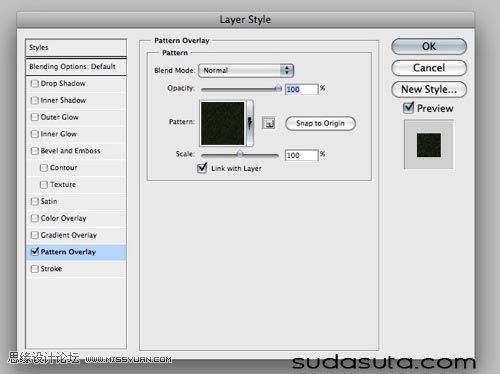Enable the Inner Shadow checkbox
Screen dimensions: 500x374
34,100
